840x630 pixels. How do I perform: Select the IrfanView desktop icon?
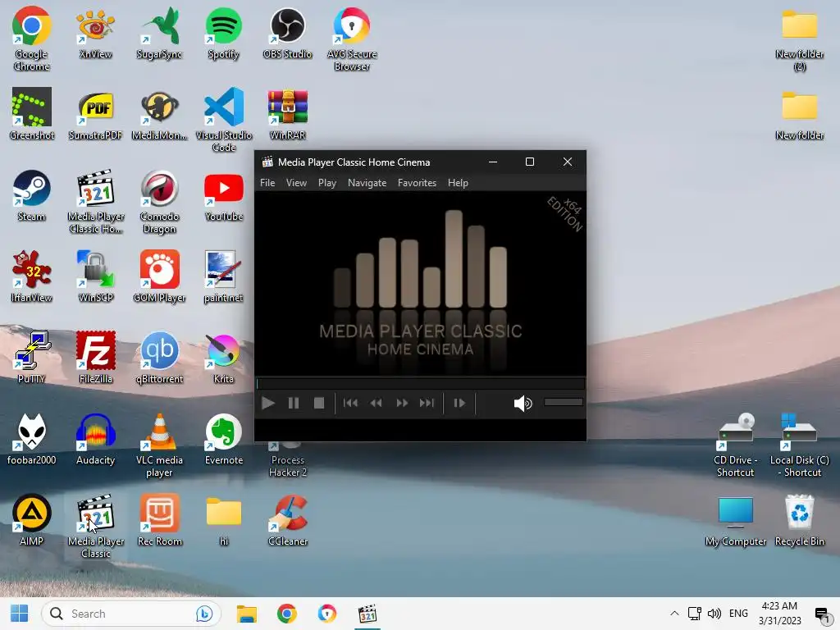coord(32,276)
